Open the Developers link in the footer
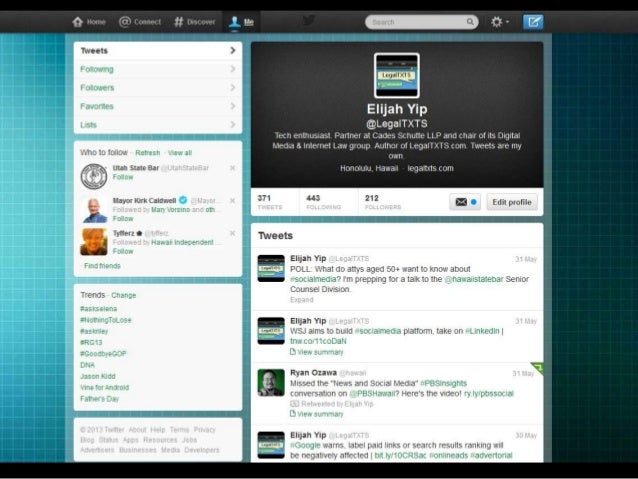638x479 pixels. click(x=202, y=450)
